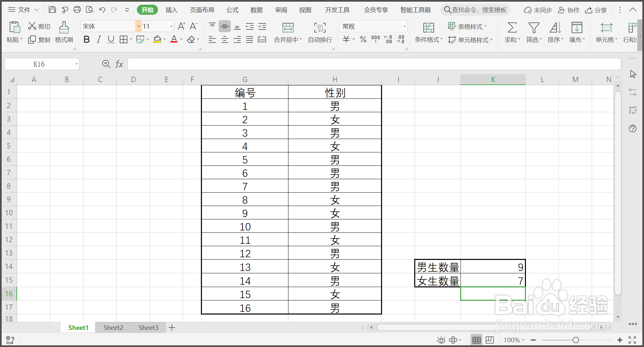Click the thousands separator 000 icon
Viewport: 644px width, 347px height.
click(x=376, y=40)
